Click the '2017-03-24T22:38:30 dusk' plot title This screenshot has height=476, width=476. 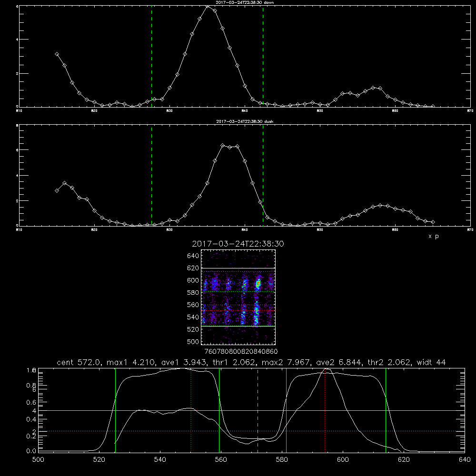click(245, 121)
